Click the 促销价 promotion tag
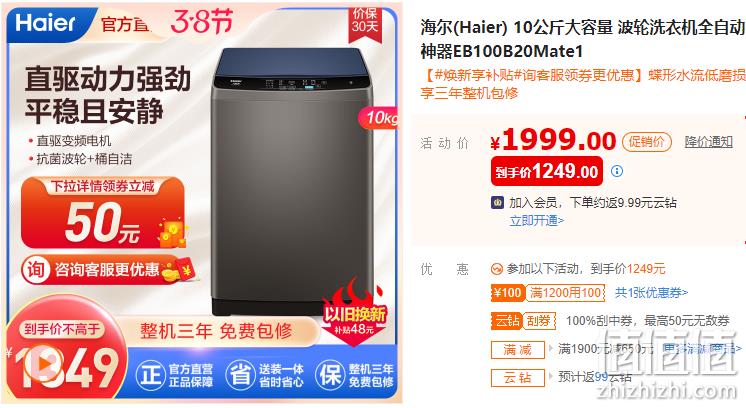This screenshot has width=746, height=408. (x=647, y=142)
